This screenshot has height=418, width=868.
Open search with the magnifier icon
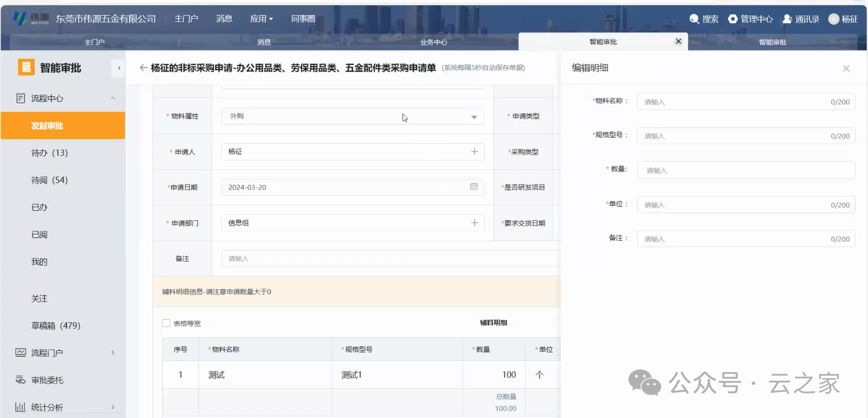pyautogui.click(x=694, y=19)
